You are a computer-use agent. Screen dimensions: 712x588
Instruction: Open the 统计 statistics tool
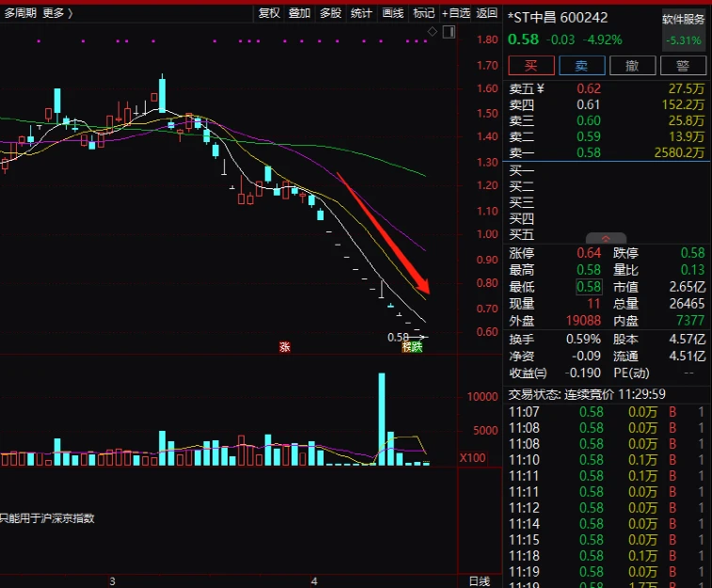pyautogui.click(x=361, y=13)
